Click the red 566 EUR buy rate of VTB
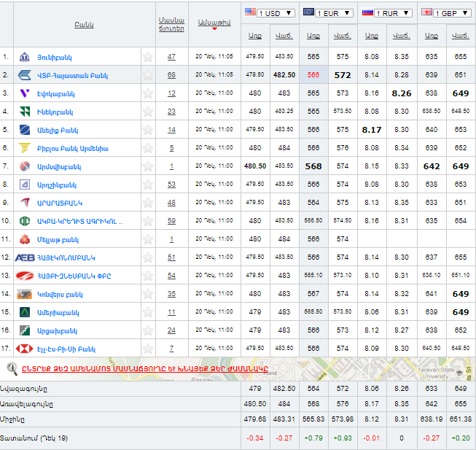476x450 pixels. point(313,74)
